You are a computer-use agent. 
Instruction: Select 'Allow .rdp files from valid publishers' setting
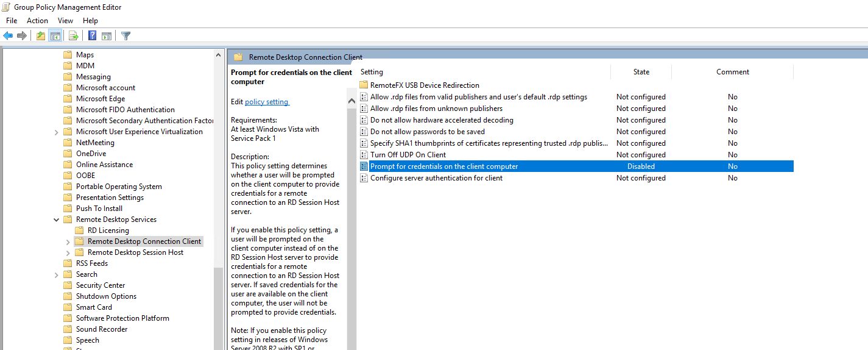[479, 97]
